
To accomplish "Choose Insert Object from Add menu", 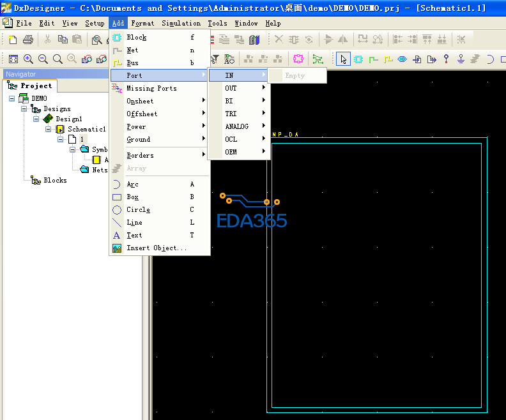I will (x=160, y=248).
